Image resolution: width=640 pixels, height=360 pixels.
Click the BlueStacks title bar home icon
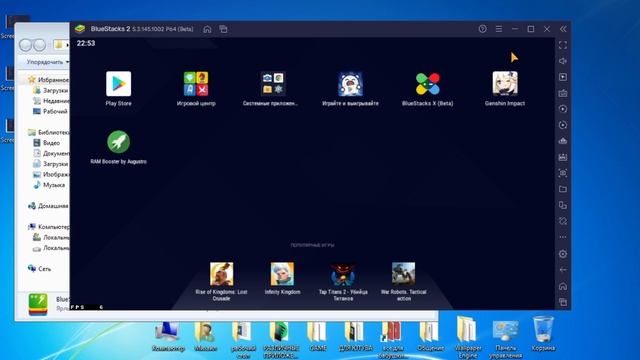point(207,29)
